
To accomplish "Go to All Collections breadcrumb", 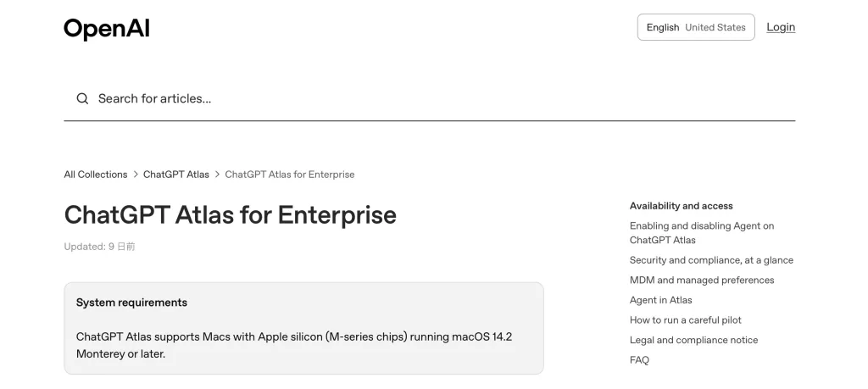I will point(95,175).
